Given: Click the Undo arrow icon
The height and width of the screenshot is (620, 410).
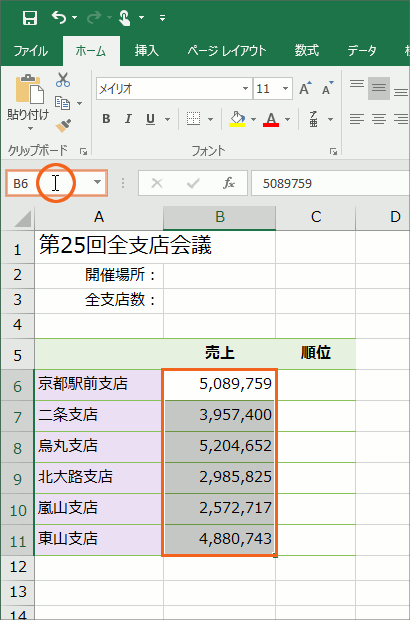Looking at the screenshot, I should coord(59,17).
